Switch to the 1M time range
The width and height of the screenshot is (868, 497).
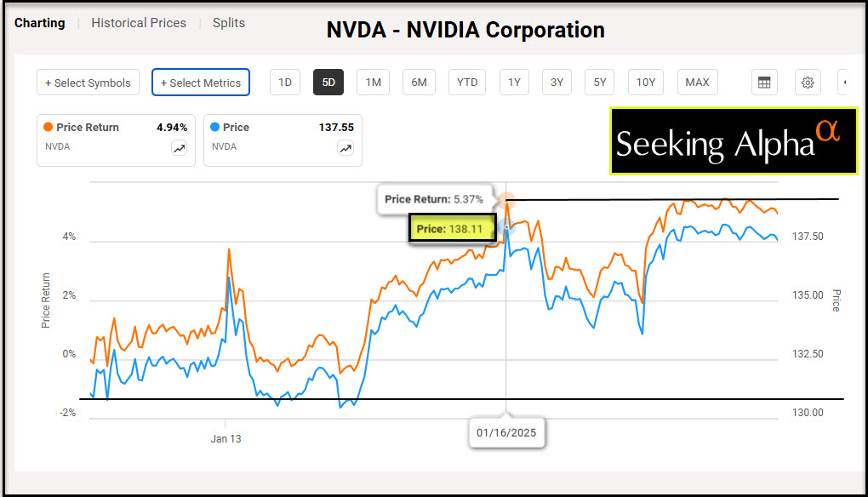point(373,83)
